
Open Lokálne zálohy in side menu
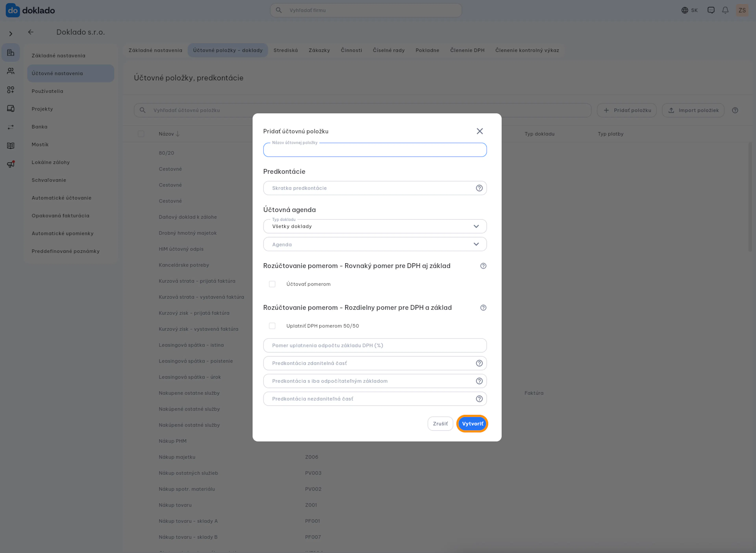coord(71,162)
